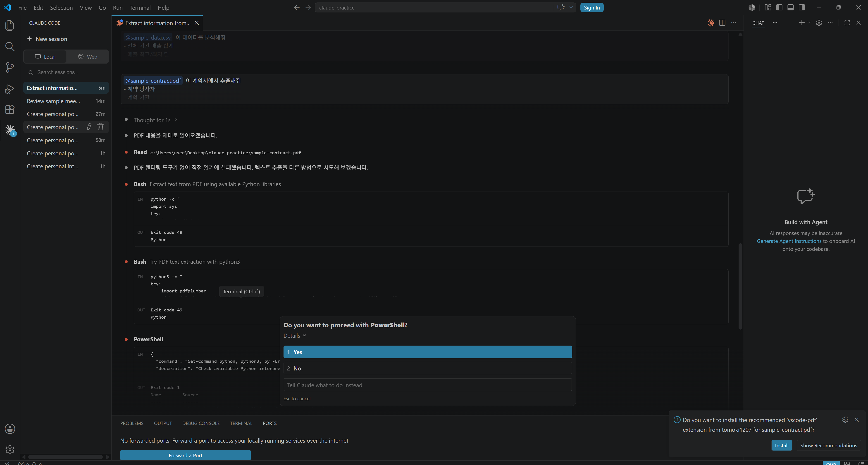
Task: Toggle the Primary Side Bar visibility
Action: 779,7
